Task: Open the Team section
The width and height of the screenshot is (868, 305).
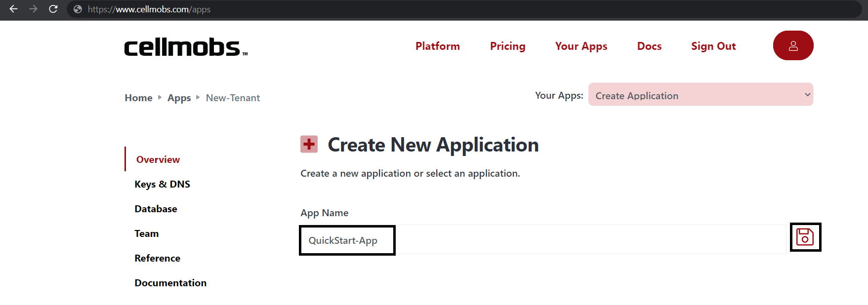Action: (x=146, y=233)
